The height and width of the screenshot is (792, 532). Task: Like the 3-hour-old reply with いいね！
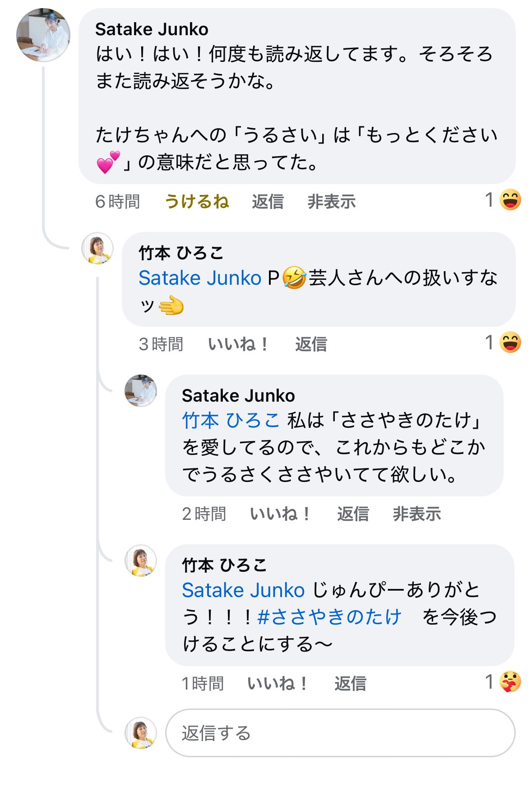click(x=238, y=344)
